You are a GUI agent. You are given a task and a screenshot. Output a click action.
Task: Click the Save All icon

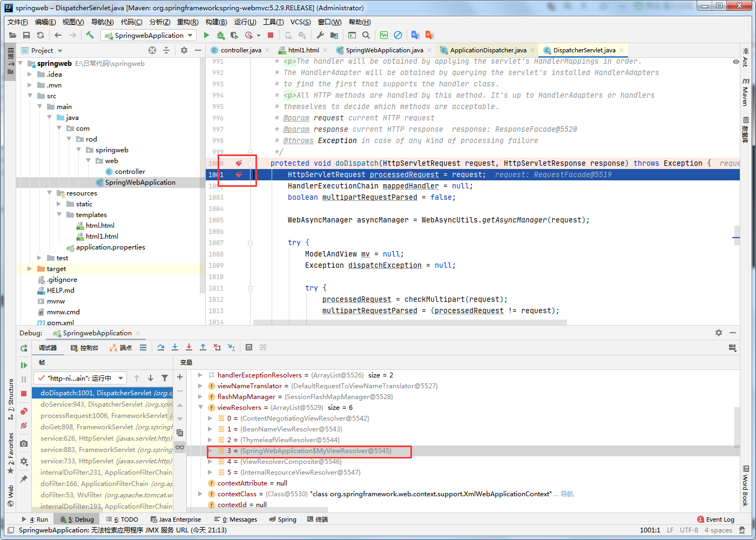coord(26,35)
